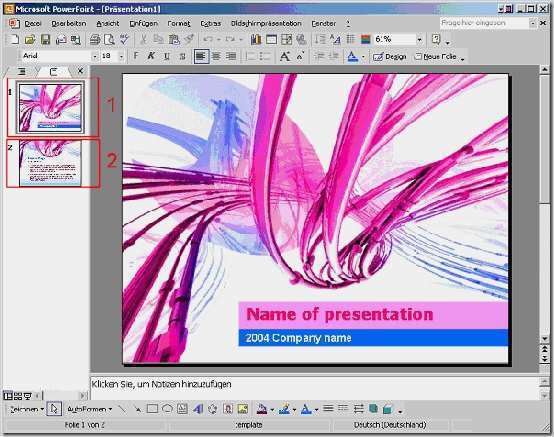Open the Einfügen menu
This screenshot has width=554, height=437.
143,23
